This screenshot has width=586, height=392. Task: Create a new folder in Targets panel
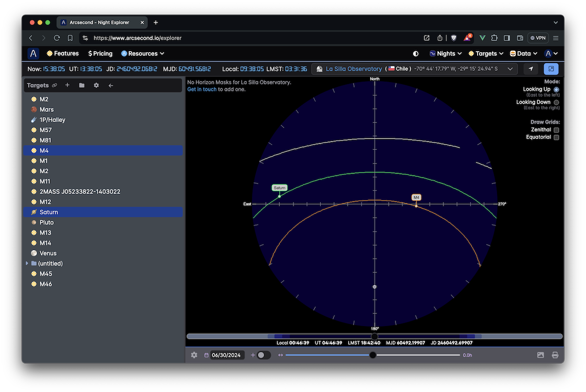(x=82, y=85)
